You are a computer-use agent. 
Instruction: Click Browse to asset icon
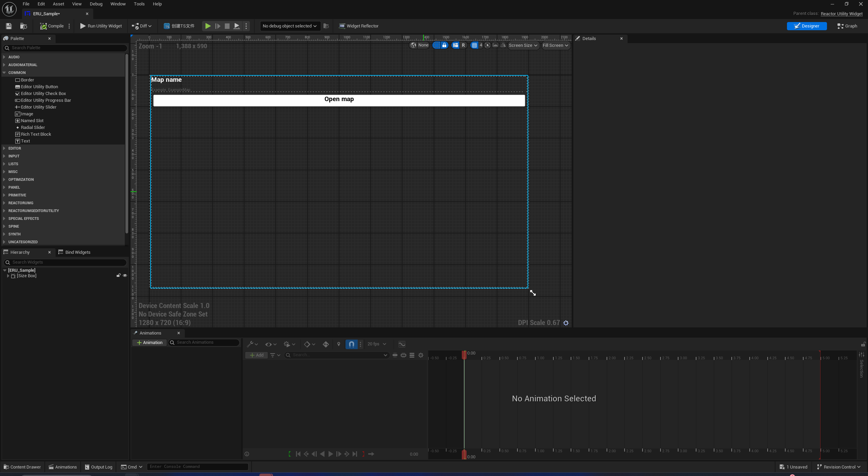23,26
